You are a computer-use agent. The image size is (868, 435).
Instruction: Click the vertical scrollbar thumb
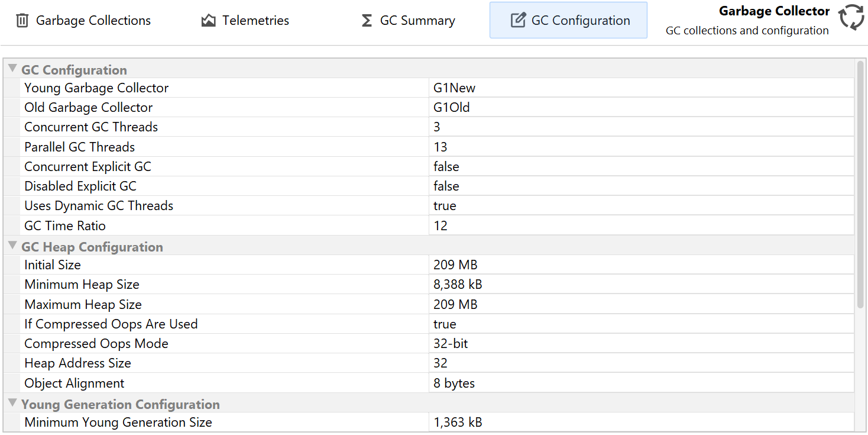(x=860, y=183)
